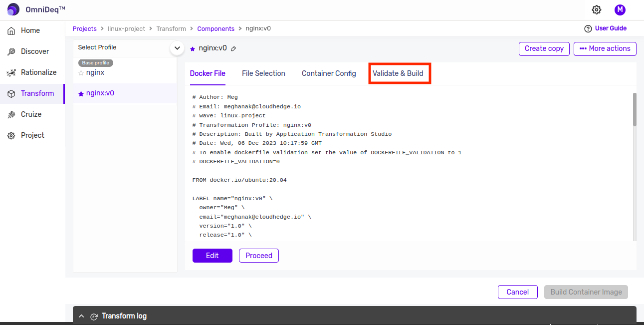Click the Proceed button
The width and height of the screenshot is (644, 325).
click(x=259, y=256)
